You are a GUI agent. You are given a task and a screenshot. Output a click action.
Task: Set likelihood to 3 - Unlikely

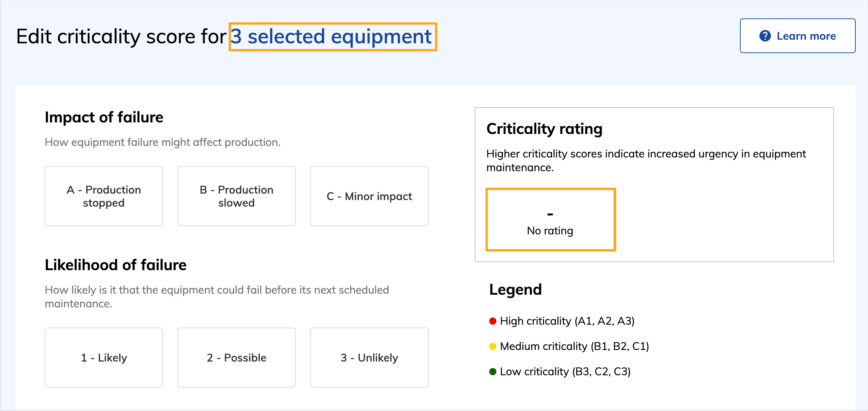(369, 358)
